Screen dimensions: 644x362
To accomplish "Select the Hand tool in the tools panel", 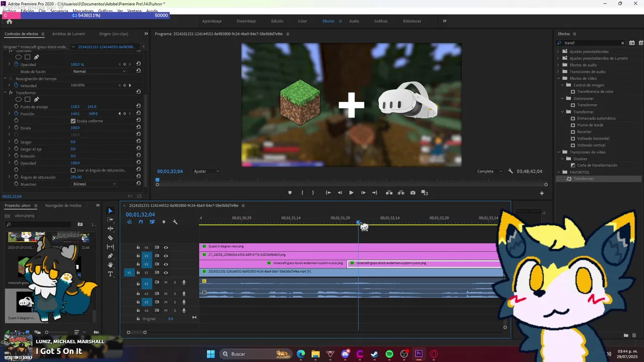I will (111, 265).
